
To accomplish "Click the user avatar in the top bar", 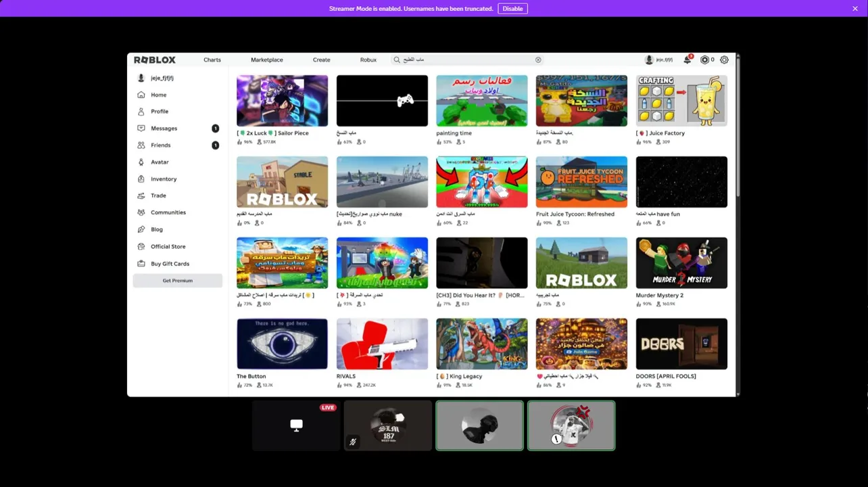I will pyautogui.click(x=649, y=60).
